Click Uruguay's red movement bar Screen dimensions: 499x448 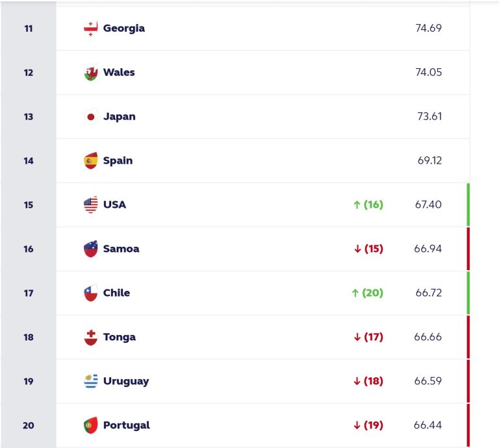(x=468, y=382)
